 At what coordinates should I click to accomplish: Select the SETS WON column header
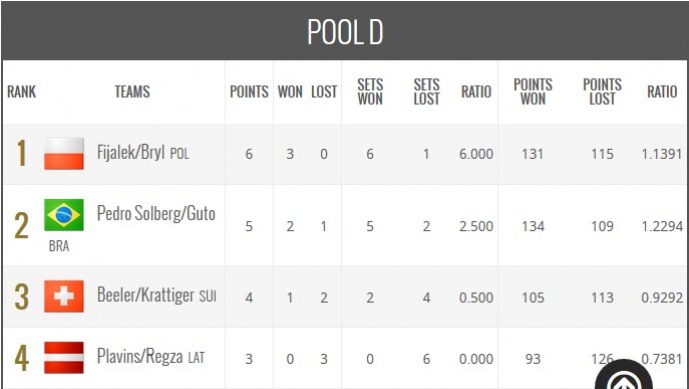pos(370,91)
